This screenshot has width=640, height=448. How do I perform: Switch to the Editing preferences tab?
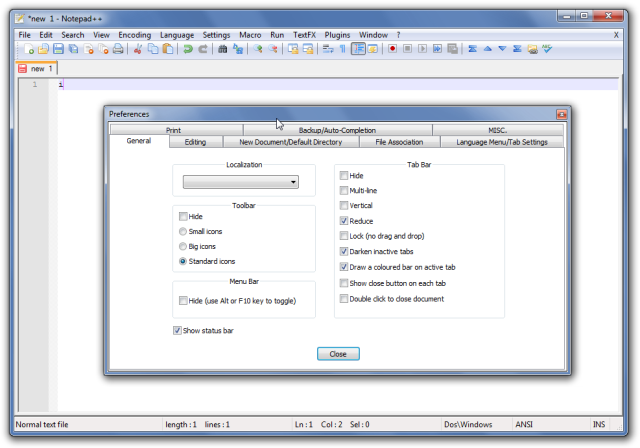(x=196, y=142)
